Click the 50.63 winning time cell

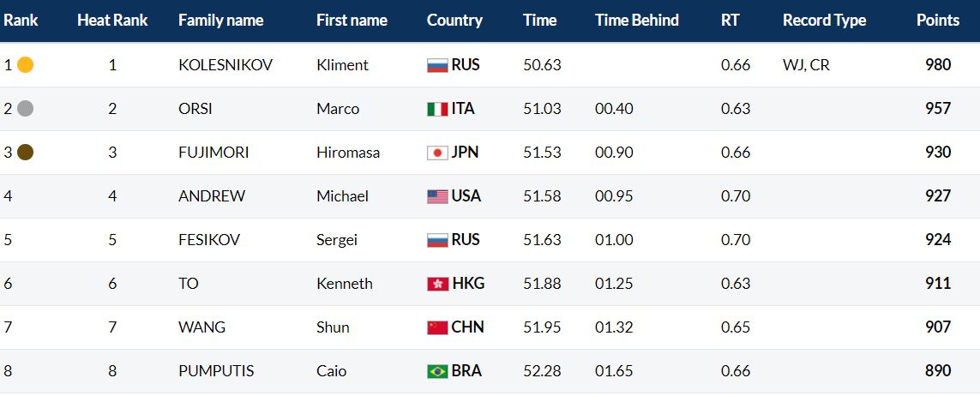tap(542, 65)
